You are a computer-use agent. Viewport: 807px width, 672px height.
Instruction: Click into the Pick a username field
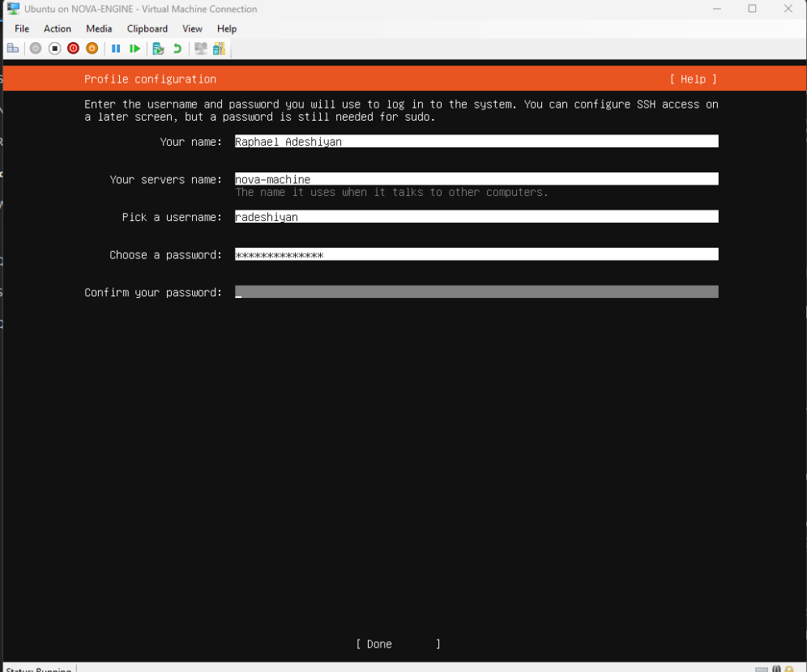coord(476,217)
